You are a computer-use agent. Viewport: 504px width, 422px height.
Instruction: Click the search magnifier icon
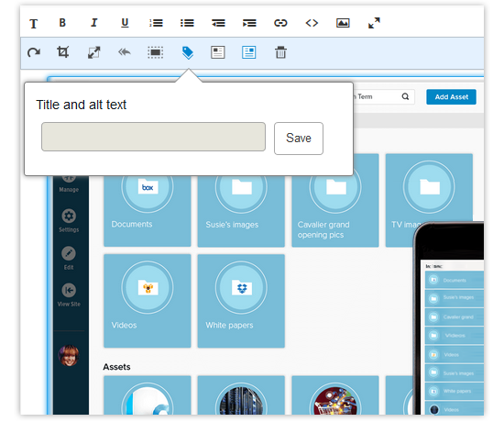tap(406, 96)
